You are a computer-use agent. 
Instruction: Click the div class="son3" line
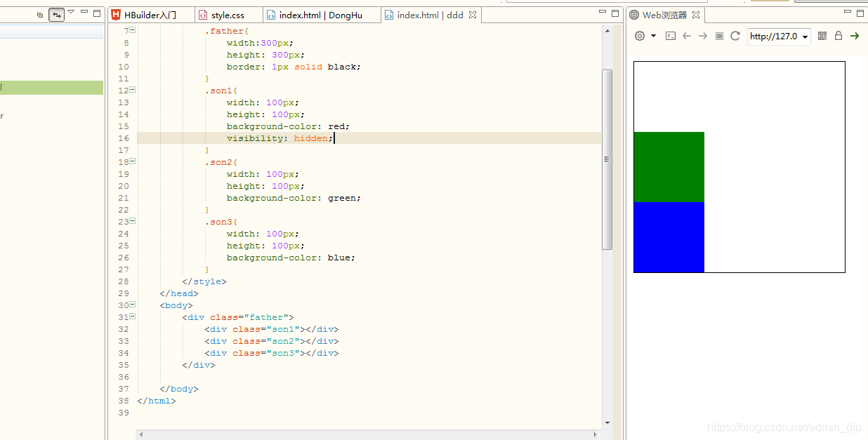coord(272,353)
